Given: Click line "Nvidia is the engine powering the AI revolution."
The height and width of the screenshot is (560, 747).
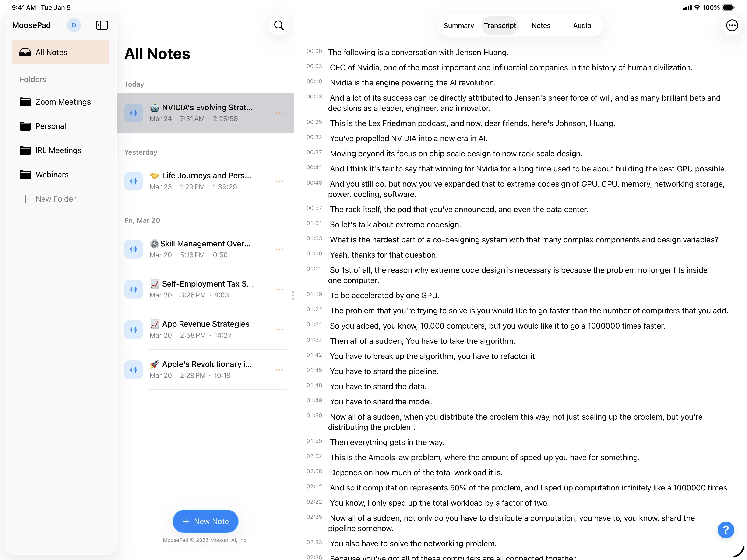Looking at the screenshot, I should pyautogui.click(x=413, y=83).
